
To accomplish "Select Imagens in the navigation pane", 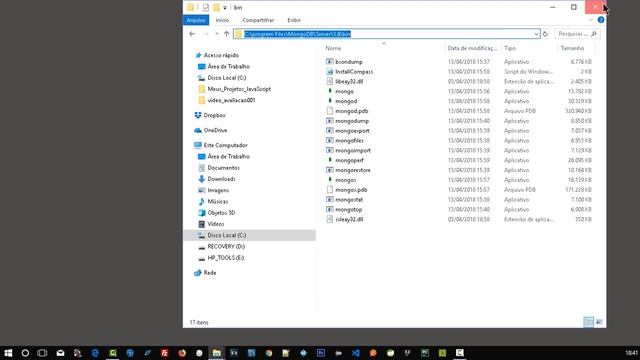I will click(x=218, y=190).
